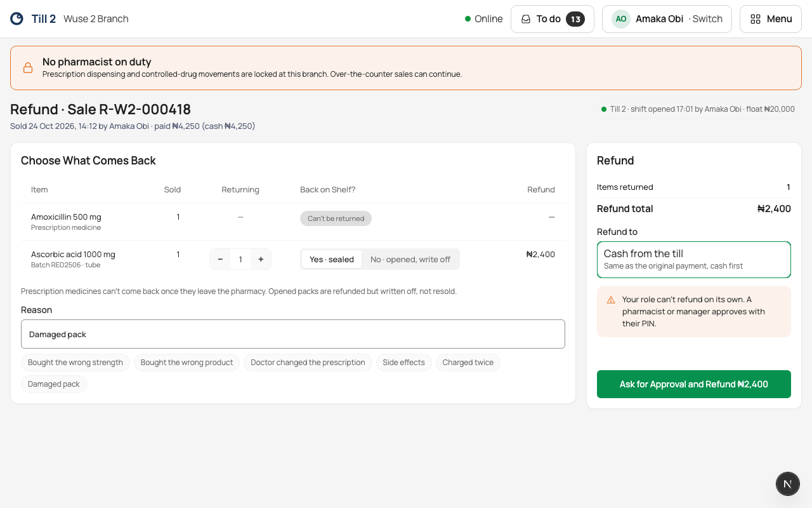This screenshot has width=812, height=508.
Task: Pick Doctor changed the prescription reason
Action: click(x=308, y=363)
